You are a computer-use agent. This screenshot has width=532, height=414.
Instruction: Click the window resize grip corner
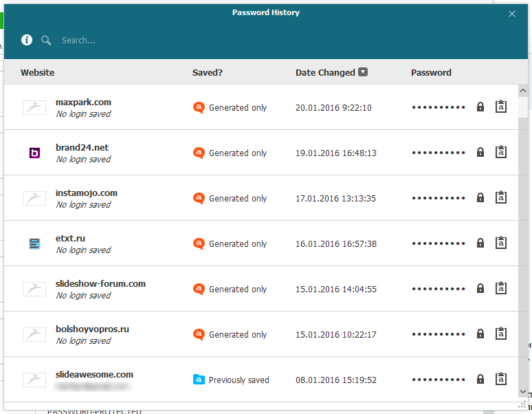523,405
